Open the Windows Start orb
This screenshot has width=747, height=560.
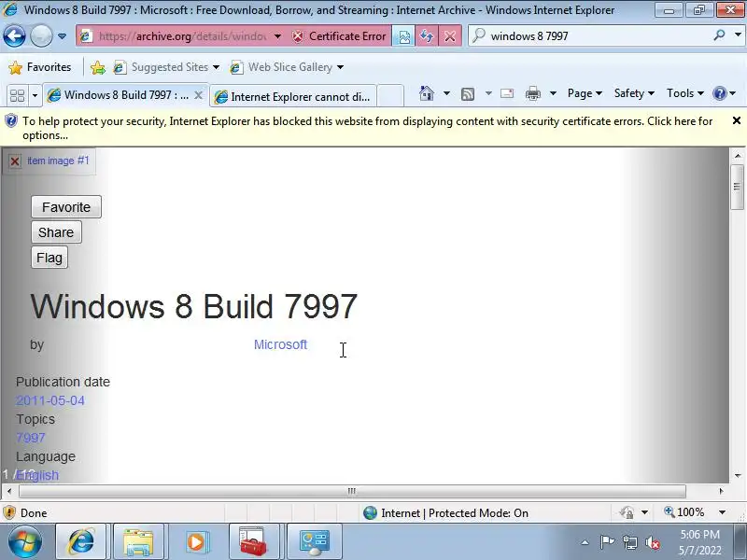pyautogui.click(x=24, y=541)
